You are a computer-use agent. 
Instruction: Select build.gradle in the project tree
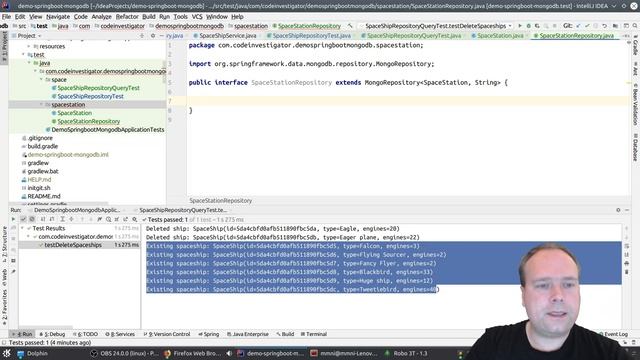point(42,147)
